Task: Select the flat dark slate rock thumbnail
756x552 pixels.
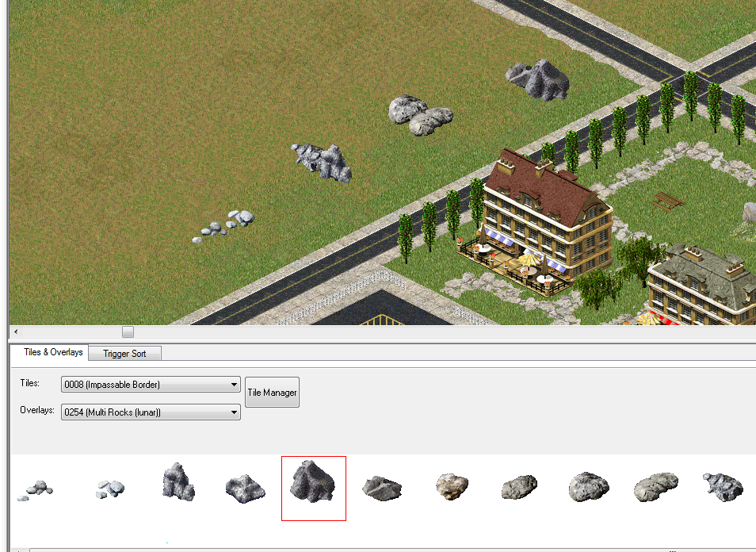Action: point(381,488)
